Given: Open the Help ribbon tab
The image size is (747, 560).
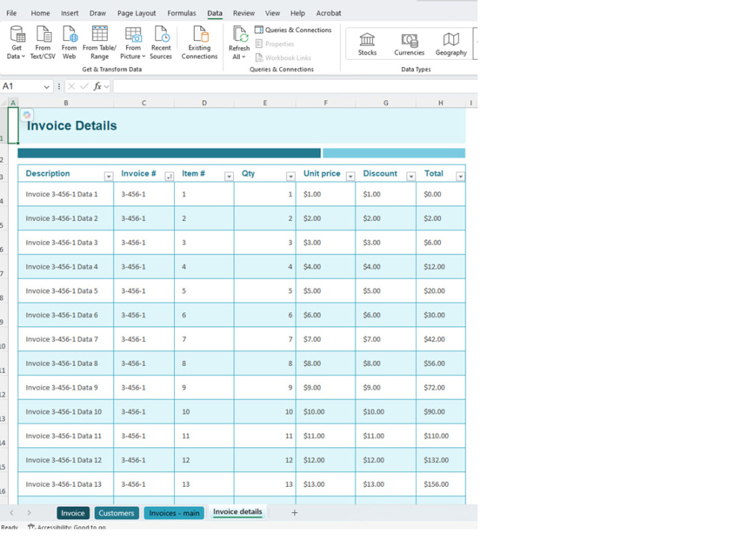Looking at the screenshot, I should point(298,13).
